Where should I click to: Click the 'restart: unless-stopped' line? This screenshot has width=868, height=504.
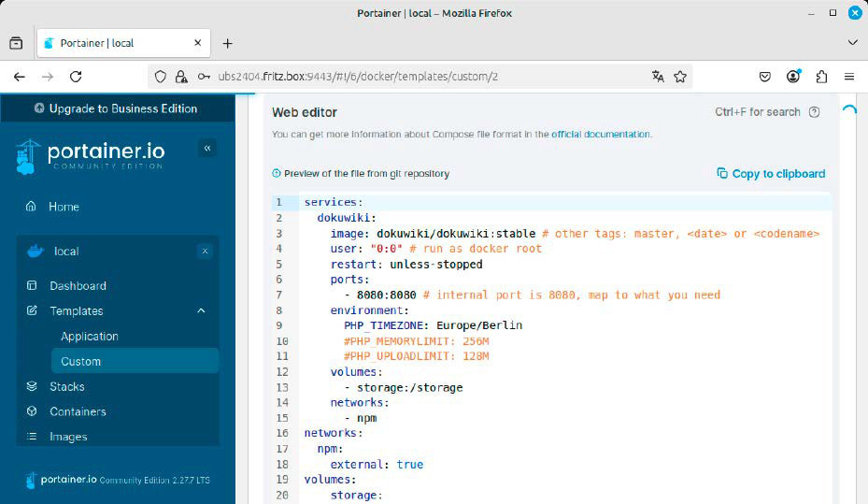click(406, 265)
